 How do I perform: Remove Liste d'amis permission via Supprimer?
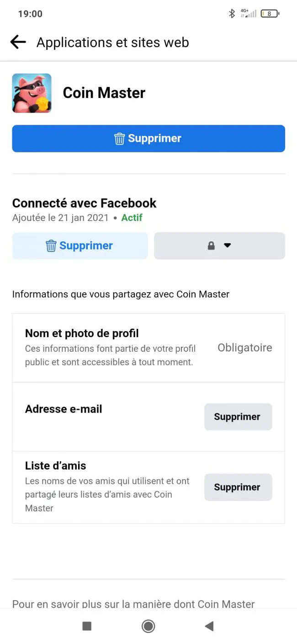[x=238, y=487]
